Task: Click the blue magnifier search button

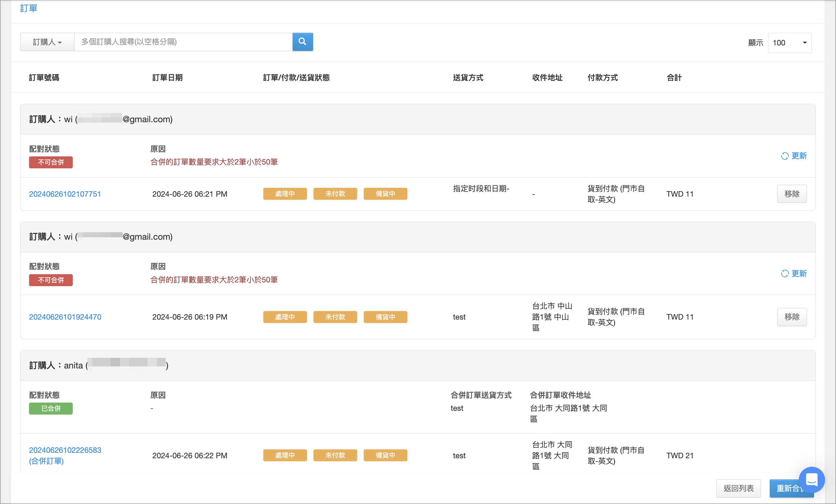Action: pyautogui.click(x=303, y=42)
